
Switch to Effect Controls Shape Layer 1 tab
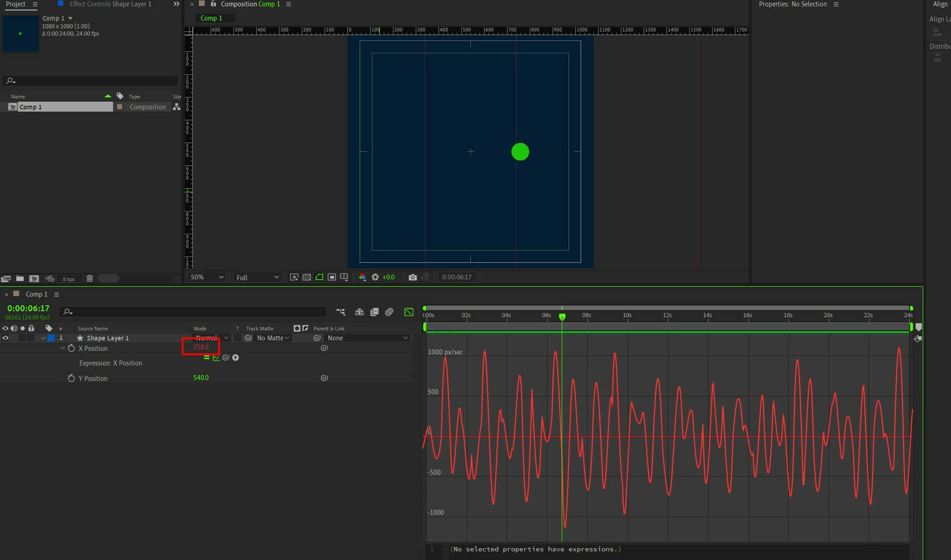coord(110,4)
